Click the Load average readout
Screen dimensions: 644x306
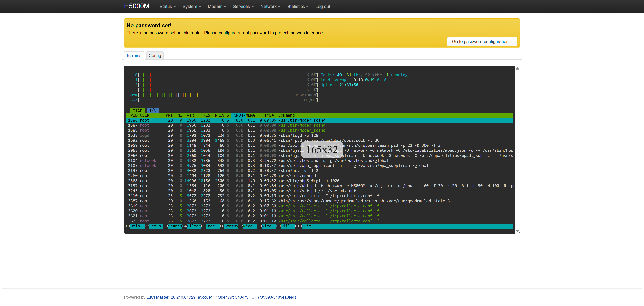click(353, 80)
